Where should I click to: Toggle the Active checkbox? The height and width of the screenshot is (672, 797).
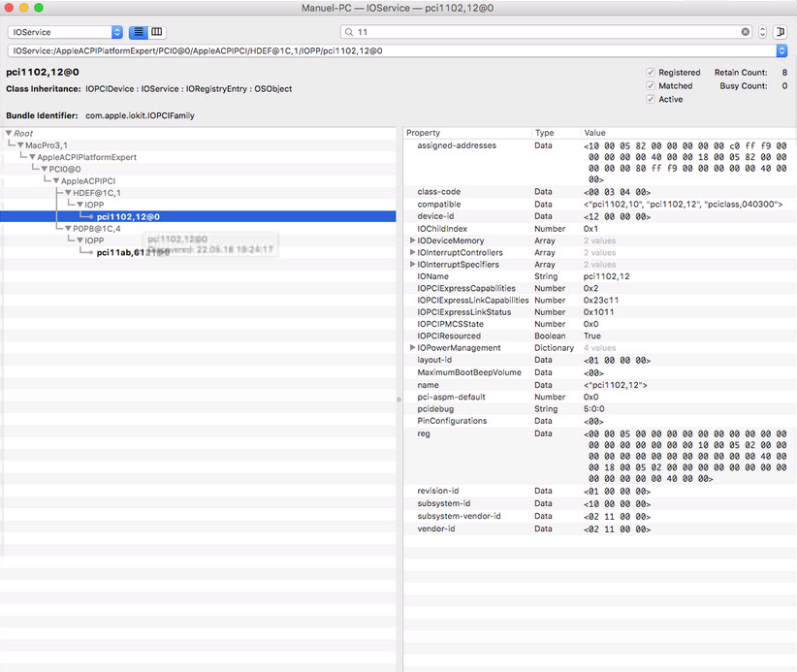(651, 100)
